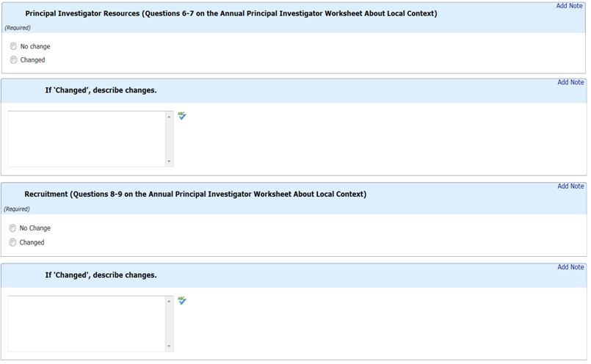This screenshot has width=591, height=364.
Task: Click 'If Changed, describe changes' above first textarea
Action: click(x=101, y=90)
